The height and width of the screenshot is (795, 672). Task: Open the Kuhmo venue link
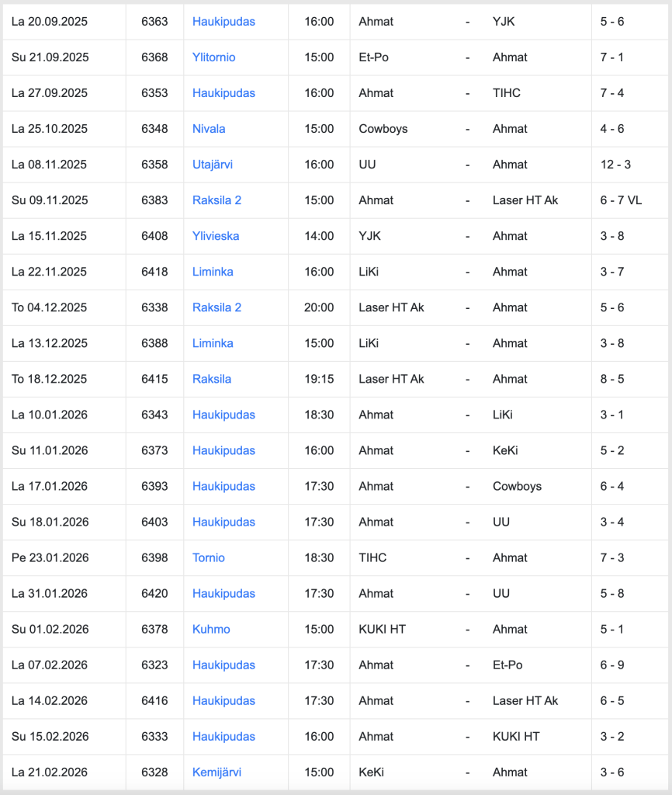click(x=211, y=629)
